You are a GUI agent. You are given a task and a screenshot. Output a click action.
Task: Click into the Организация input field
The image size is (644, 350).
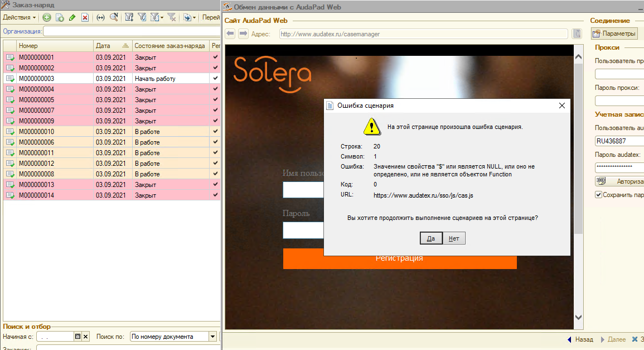[132, 31]
